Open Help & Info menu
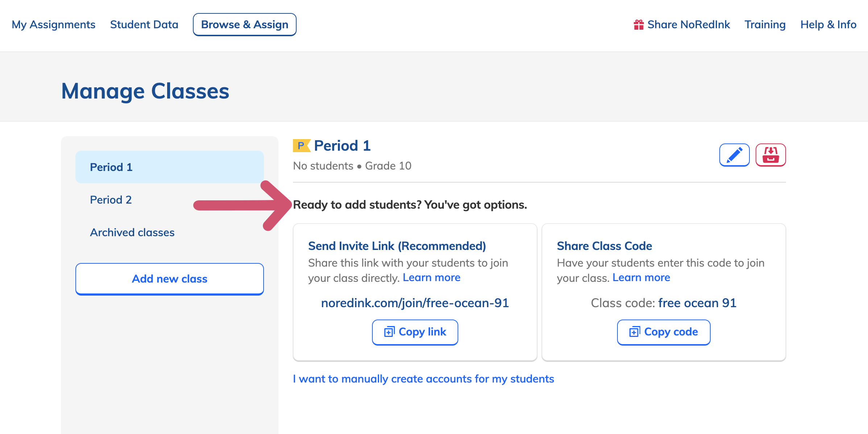The image size is (868, 434). click(x=828, y=25)
